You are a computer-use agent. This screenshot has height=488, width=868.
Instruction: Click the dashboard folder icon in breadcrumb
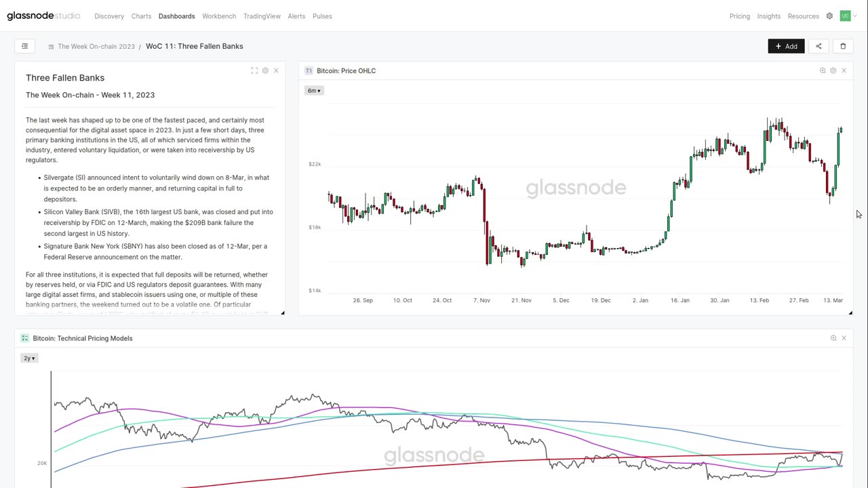pos(51,47)
